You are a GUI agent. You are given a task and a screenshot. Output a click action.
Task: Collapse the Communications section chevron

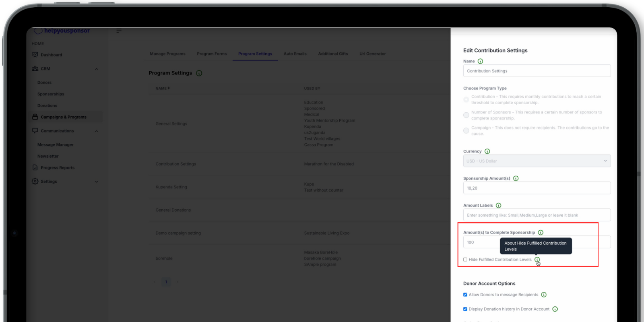click(97, 131)
